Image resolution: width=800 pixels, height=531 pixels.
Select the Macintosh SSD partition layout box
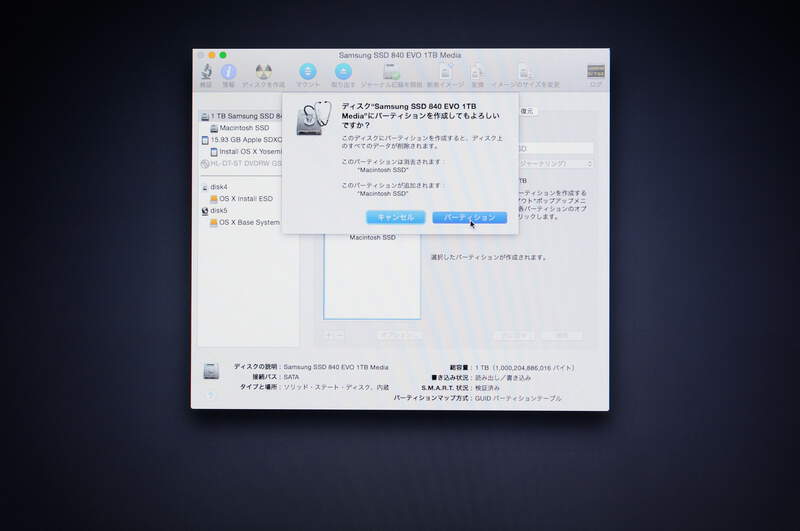(372, 275)
